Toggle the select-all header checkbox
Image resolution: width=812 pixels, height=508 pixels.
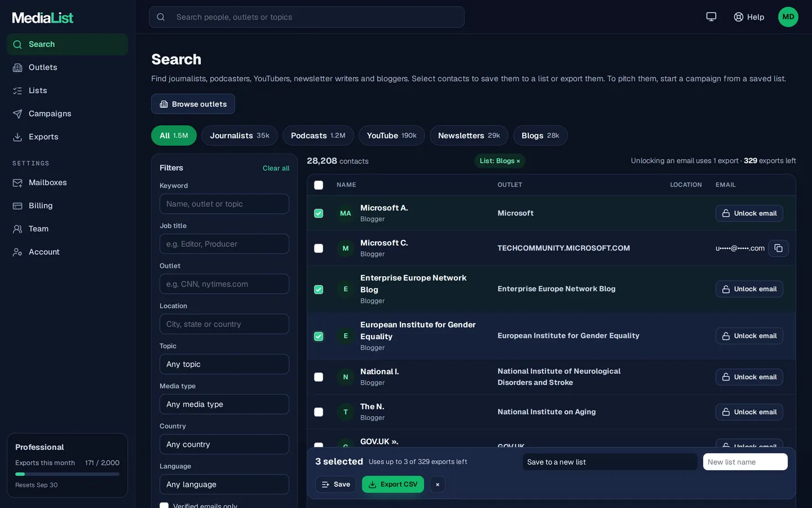tap(319, 185)
